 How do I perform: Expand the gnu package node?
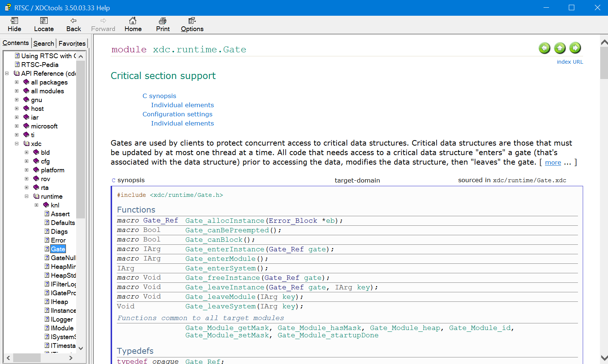point(16,100)
